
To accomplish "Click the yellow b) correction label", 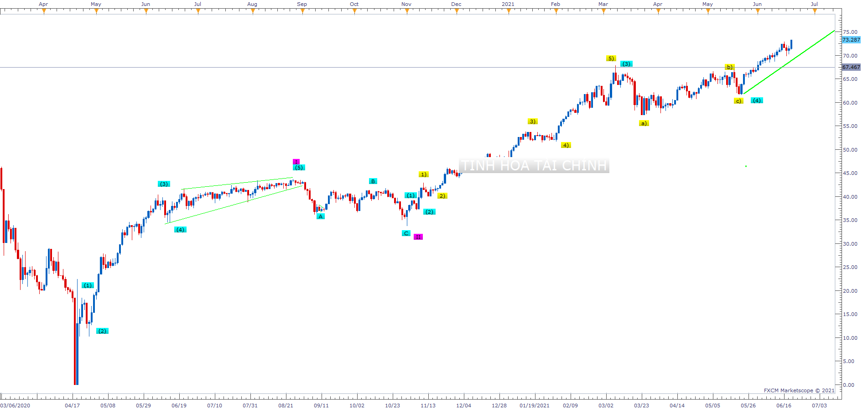I will pos(729,67).
